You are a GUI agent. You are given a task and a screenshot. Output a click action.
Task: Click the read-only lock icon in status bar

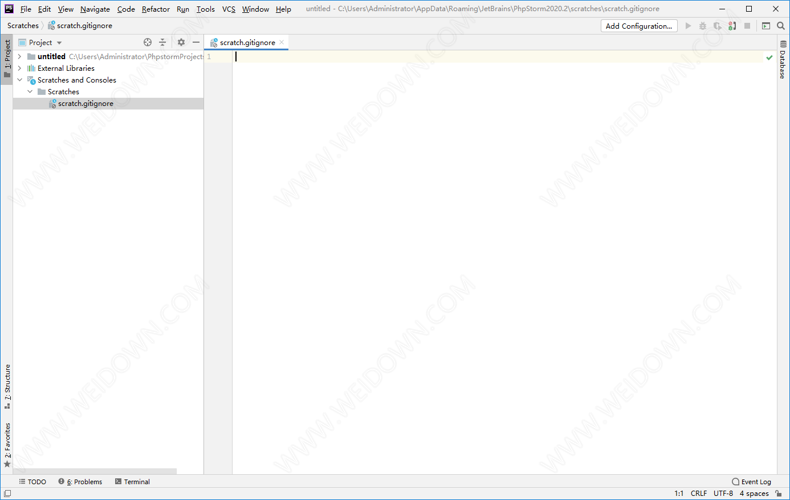(x=779, y=493)
